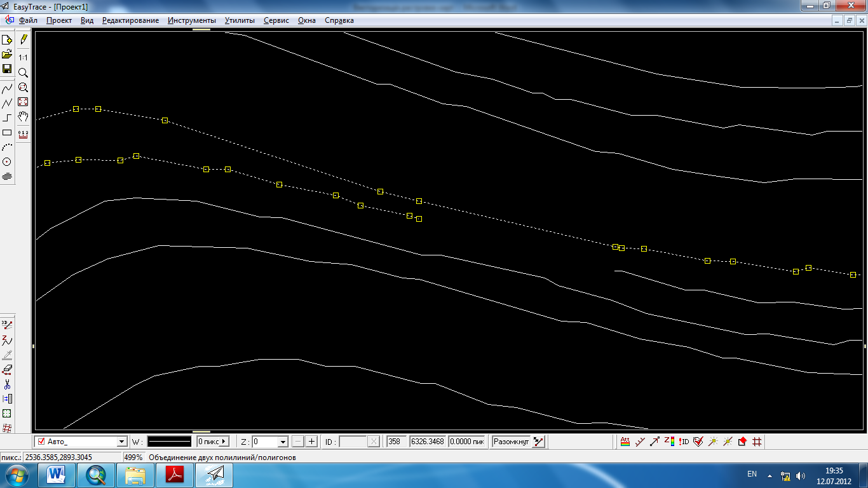Pick the rectangle drawing tool
The image size is (868, 488).
pos(7,132)
